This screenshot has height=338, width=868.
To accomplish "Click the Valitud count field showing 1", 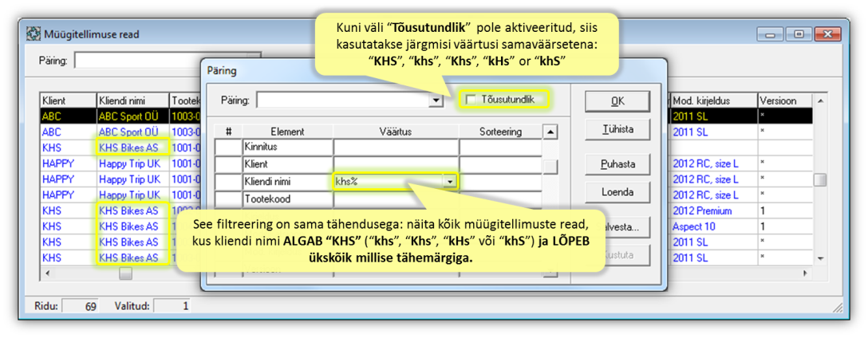I will [x=172, y=305].
